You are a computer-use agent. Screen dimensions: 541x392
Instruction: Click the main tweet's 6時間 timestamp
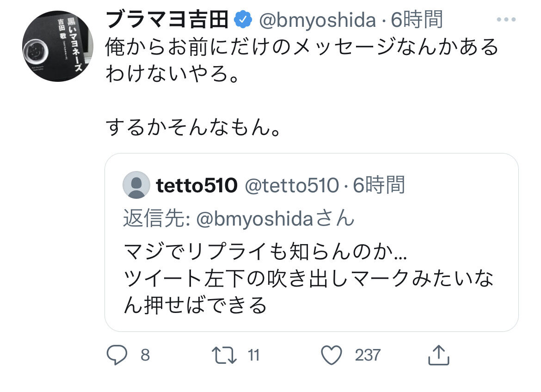(x=417, y=19)
